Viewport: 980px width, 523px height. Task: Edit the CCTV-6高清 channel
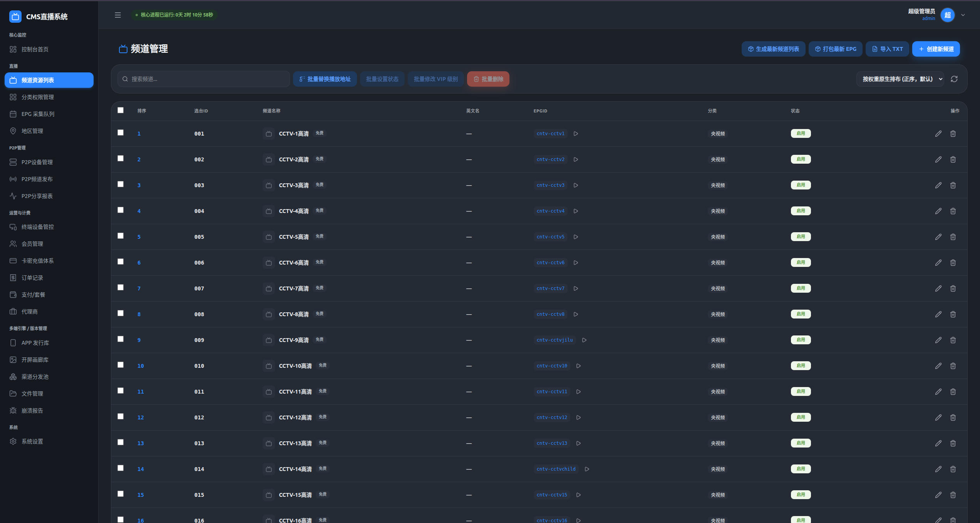[x=938, y=263]
